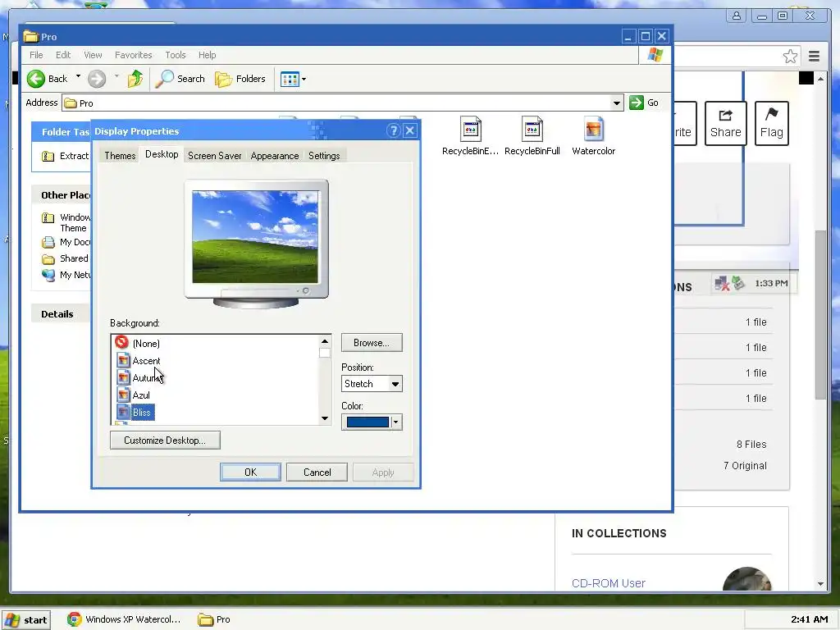The height and width of the screenshot is (630, 840).
Task: Open the Help menu
Action: [207, 55]
